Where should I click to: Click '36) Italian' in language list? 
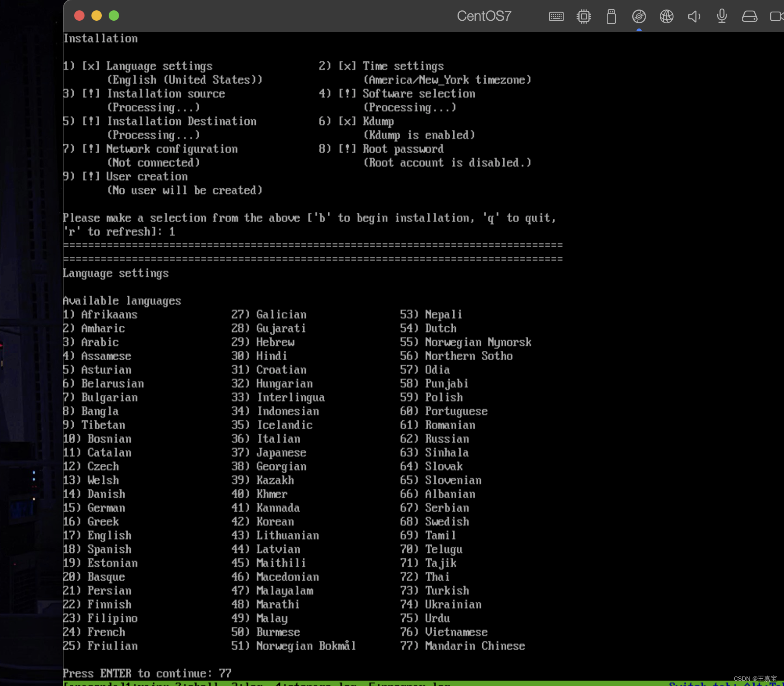(266, 439)
